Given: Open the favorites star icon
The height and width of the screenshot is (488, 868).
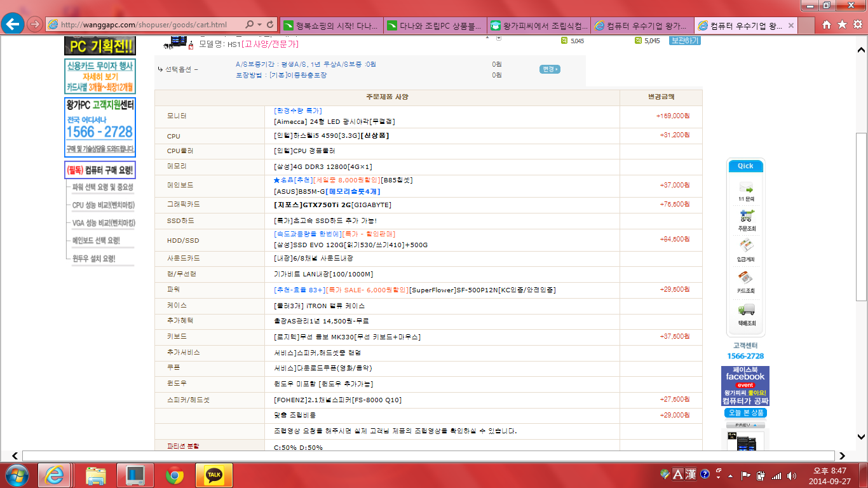Looking at the screenshot, I should click(842, 25).
